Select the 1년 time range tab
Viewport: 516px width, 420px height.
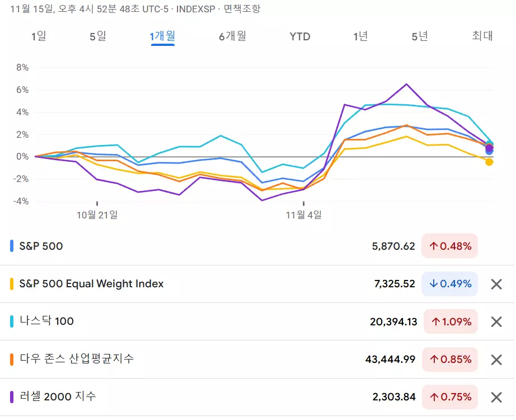tap(360, 36)
